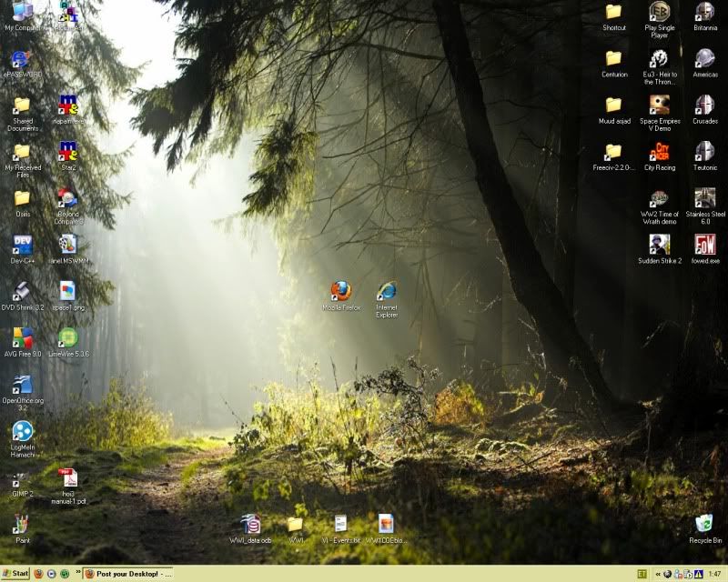Open the Recycle Bin
The height and width of the screenshot is (582, 728).
[x=704, y=529]
